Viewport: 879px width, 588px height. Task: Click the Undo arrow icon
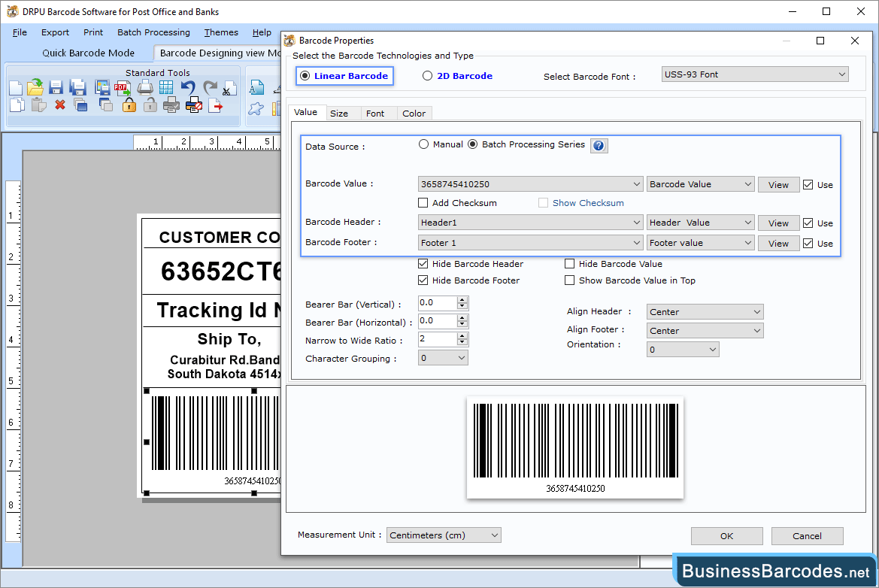[x=188, y=87]
